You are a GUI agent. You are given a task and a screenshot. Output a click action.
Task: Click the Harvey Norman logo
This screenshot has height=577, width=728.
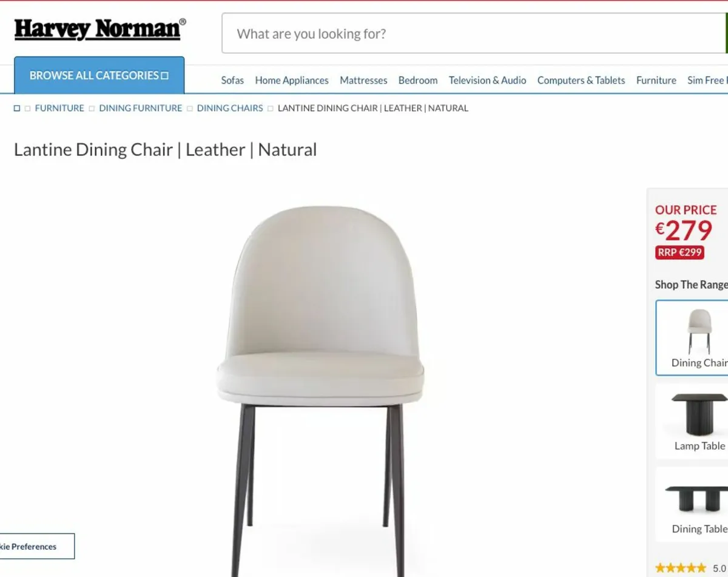click(x=100, y=29)
